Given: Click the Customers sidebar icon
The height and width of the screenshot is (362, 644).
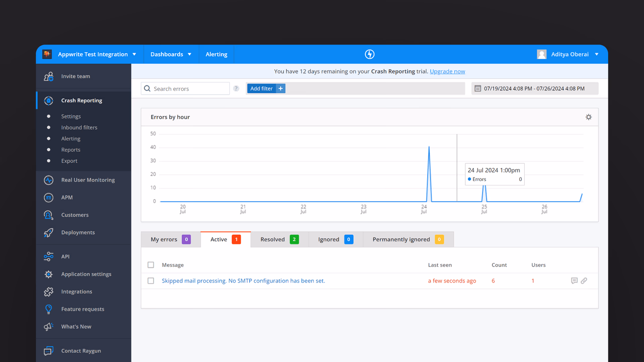Looking at the screenshot, I should tap(48, 215).
